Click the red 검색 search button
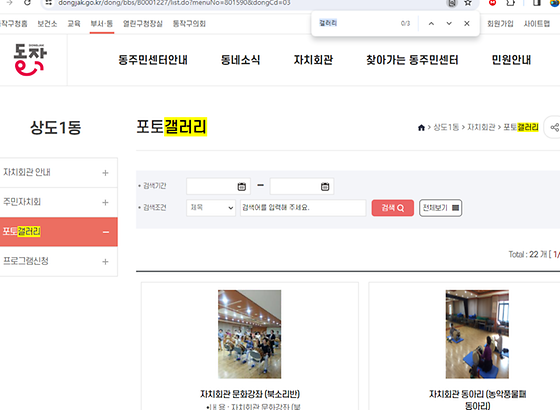 click(x=392, y=208)
